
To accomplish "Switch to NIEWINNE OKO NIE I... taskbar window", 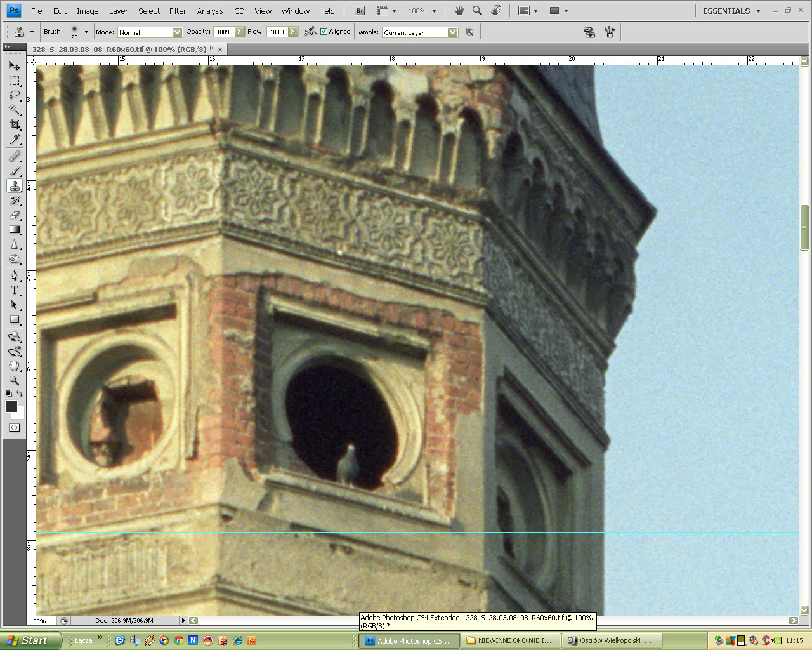I will (511, 640).
